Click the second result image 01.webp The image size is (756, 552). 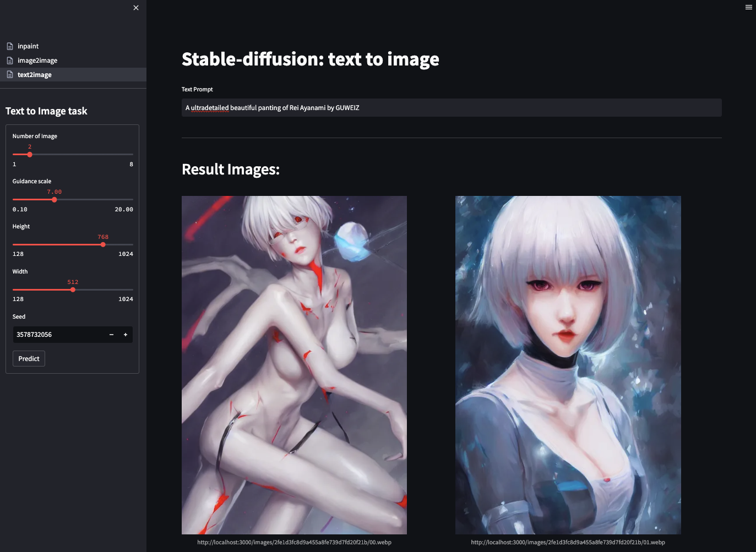pyautogui.click(x=568, y=365)
